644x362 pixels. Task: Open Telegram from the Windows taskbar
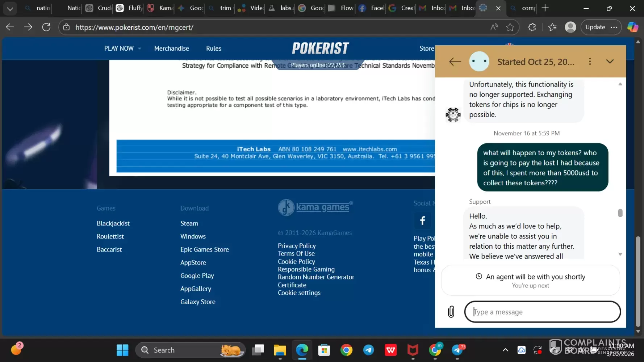[x=369, y=350]
